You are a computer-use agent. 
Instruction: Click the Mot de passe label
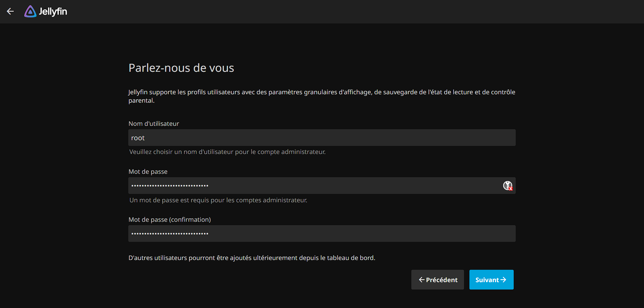[x=148, y=172]
